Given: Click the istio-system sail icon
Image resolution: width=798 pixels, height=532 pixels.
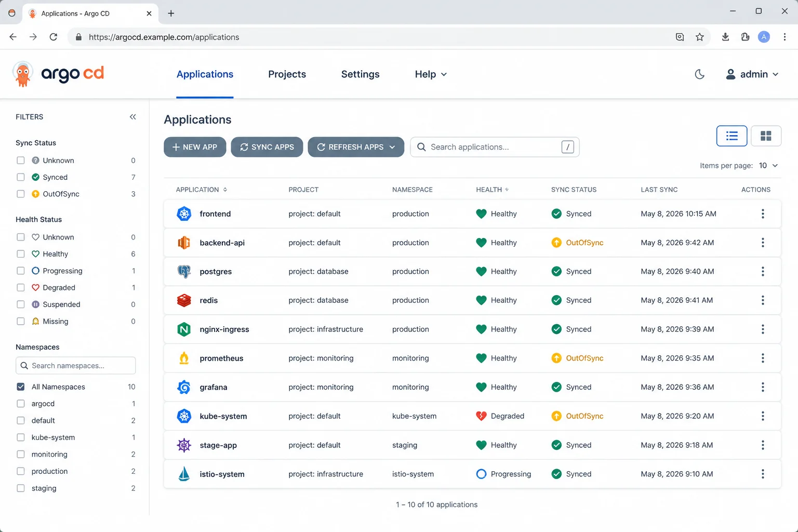Looking at the screenshot, I should click(184, 474).
